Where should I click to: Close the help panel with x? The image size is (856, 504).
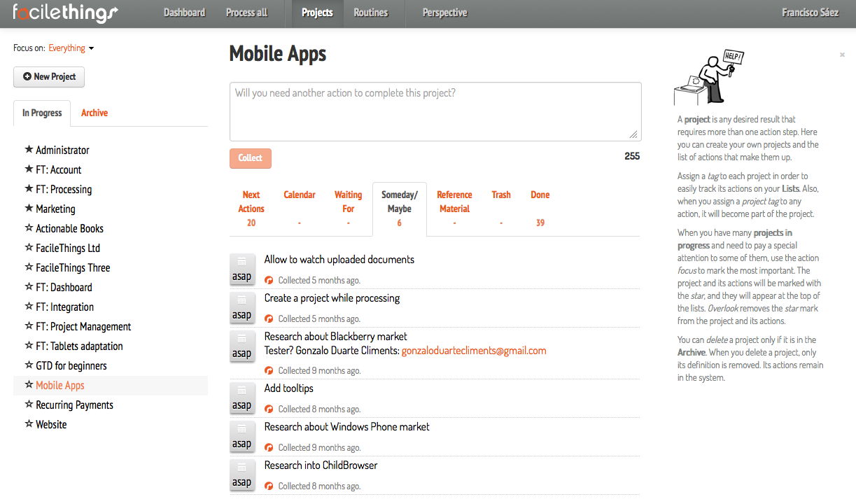(x=842, y=55)
